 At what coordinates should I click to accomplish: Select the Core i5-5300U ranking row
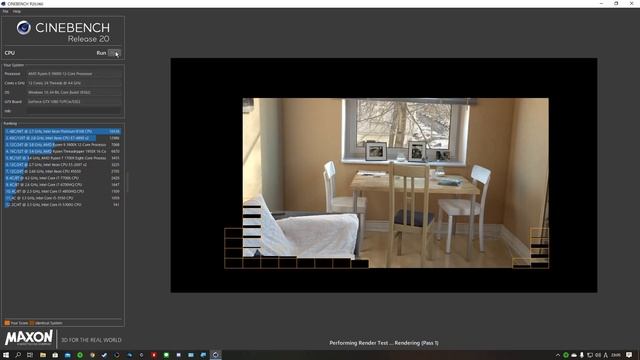63,204
